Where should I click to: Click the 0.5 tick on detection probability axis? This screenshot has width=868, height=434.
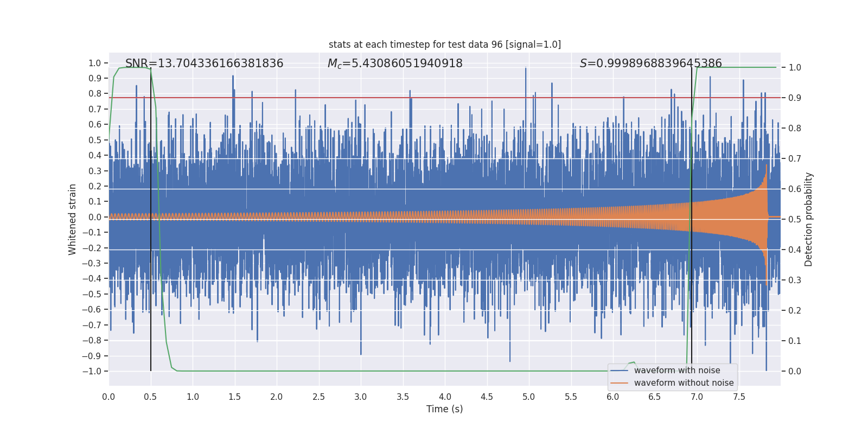pos(795,220)
